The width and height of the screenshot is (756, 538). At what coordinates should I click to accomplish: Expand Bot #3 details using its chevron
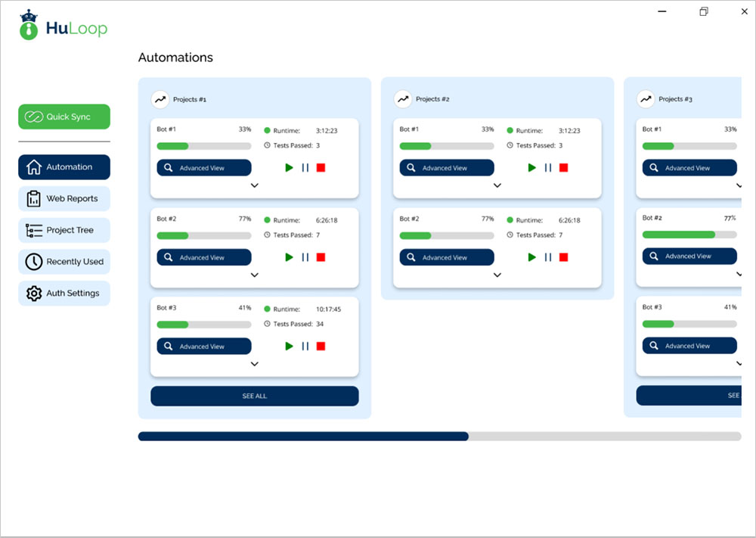point(255,364)
